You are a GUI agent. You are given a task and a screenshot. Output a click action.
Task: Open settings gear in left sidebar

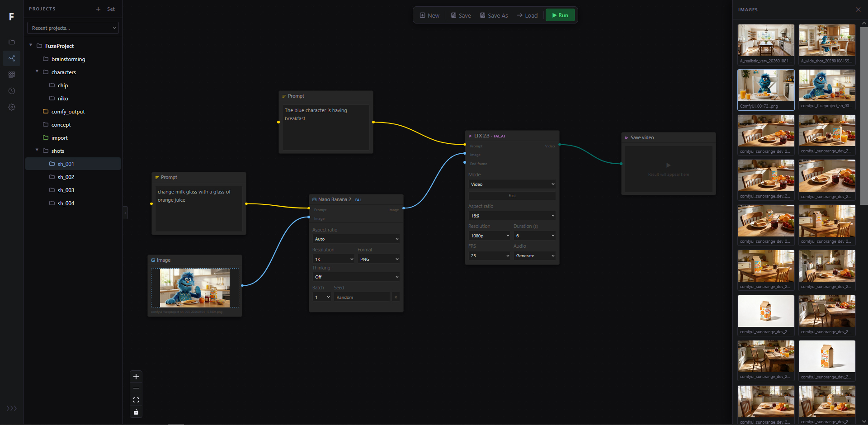(12, 107)
